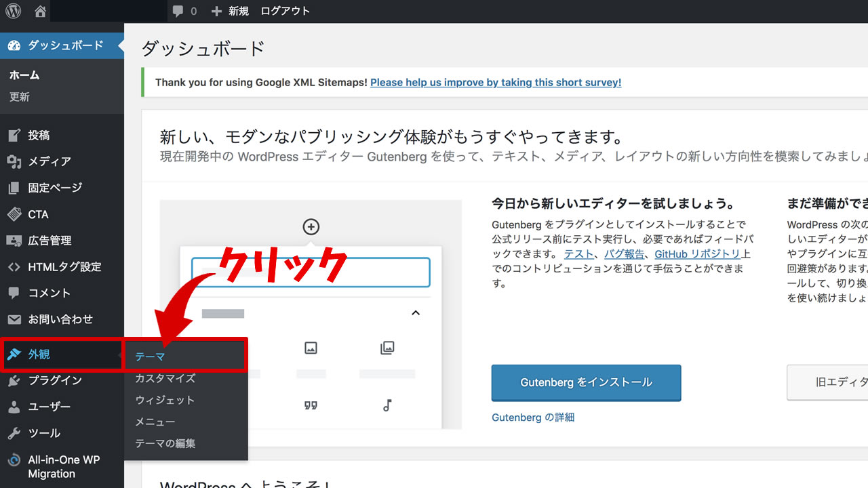Select ホーム submenu item
This screenshot has height=488, width=868.
click(x=24, y=75)
